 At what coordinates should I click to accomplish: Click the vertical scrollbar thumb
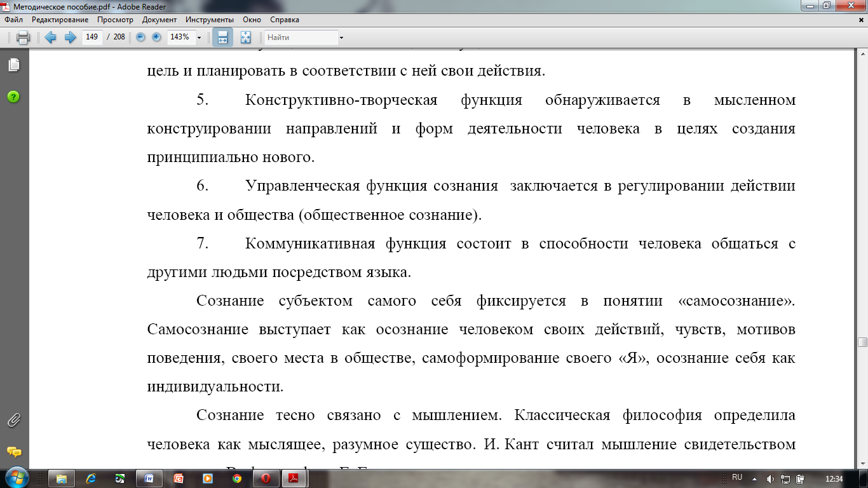[x=862, y=342]
